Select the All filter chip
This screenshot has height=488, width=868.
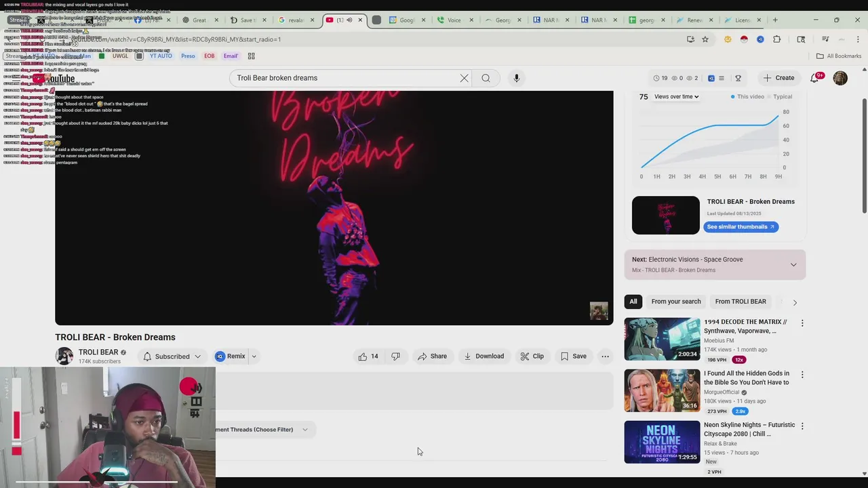(633, 302)
